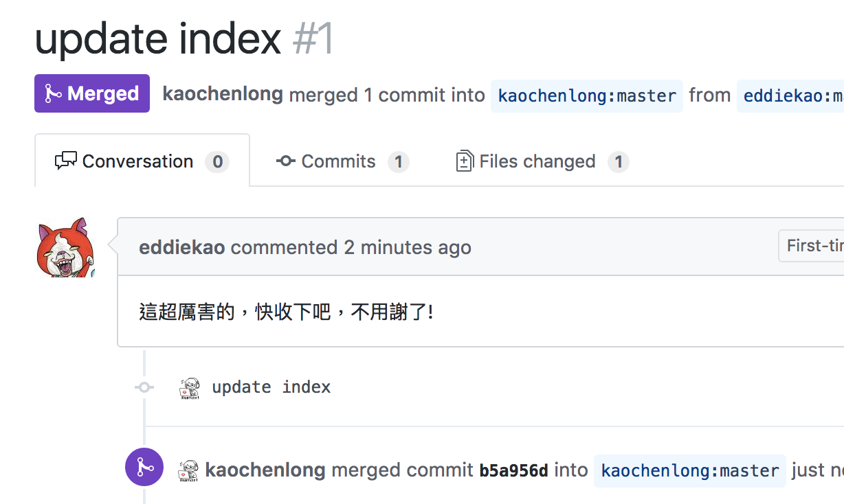Screen dimensions: 844x504
Task: Open eddiekao's profile from the comment header
Action: tap(181, 247)
